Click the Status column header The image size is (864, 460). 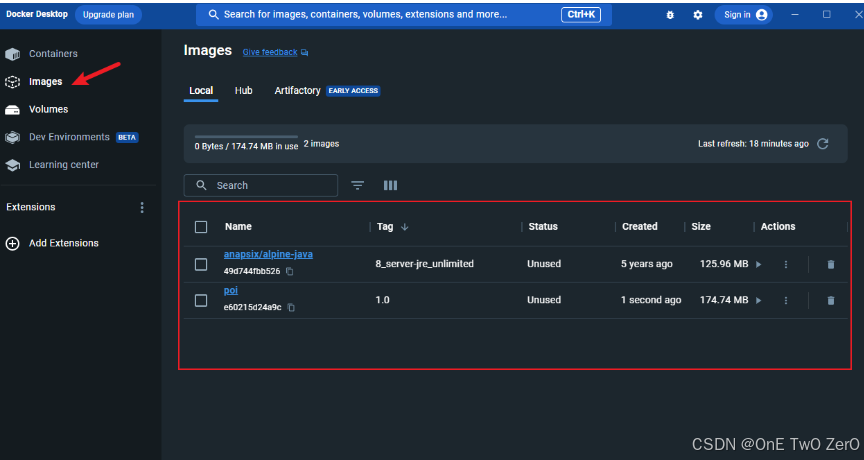pyautogui.click(x=543, y=226)
